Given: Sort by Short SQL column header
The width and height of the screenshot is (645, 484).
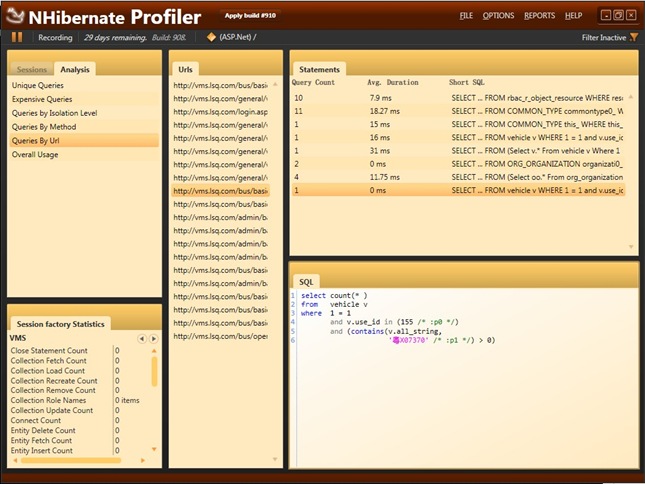Looking at the screenshot, I should point(466,82).
